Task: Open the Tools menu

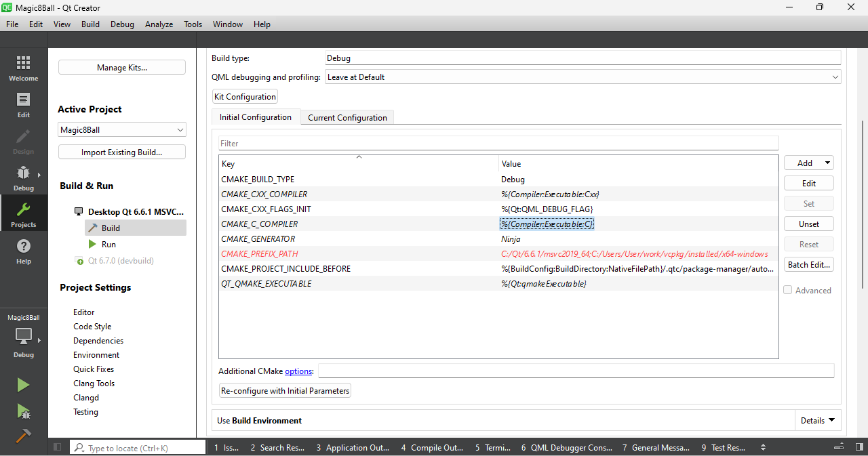Action: click(x=193, y=24)
